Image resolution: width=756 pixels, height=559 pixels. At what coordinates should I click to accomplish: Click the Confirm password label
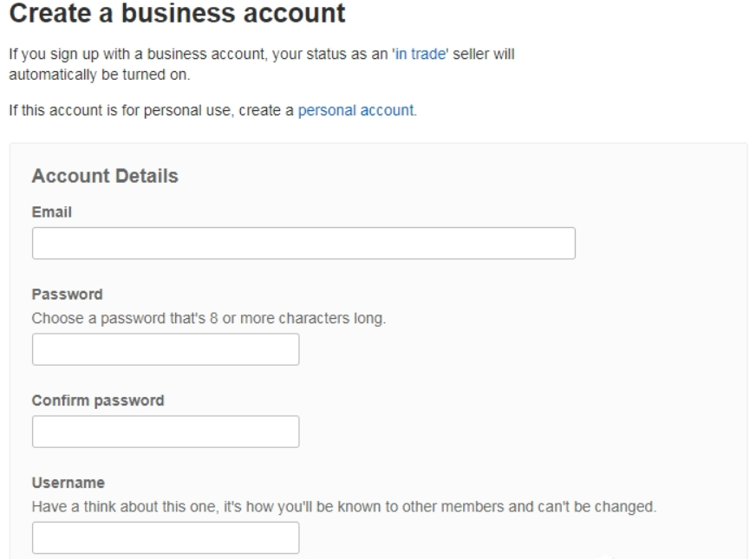point(98,400)
